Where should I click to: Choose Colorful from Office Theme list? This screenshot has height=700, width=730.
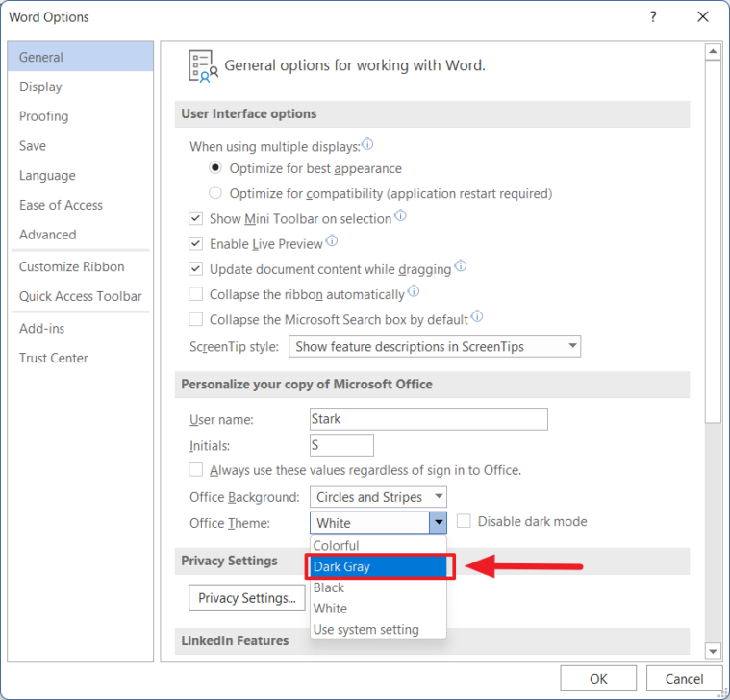click(x=378, y=545)
